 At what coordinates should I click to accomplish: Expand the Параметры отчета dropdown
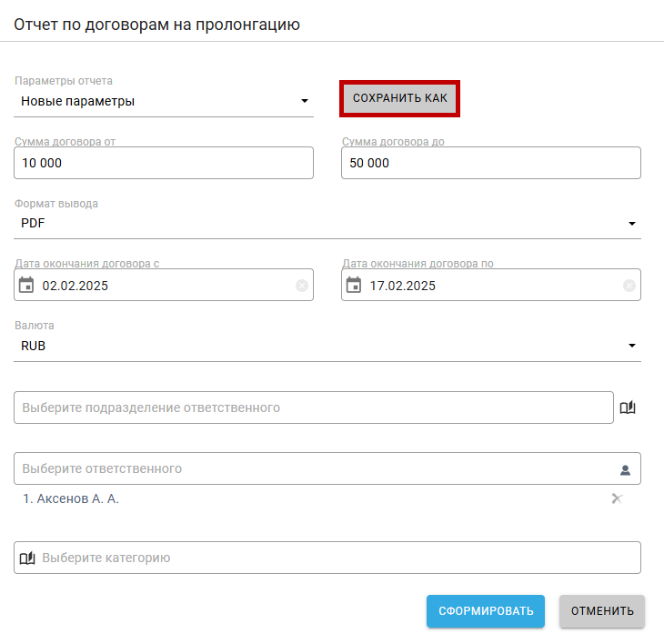[x=305, y=101]
